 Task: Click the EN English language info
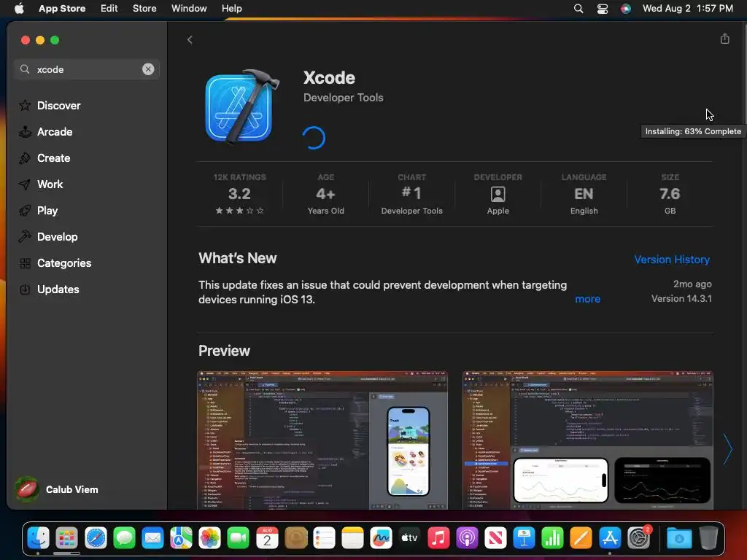coord(584,194)
